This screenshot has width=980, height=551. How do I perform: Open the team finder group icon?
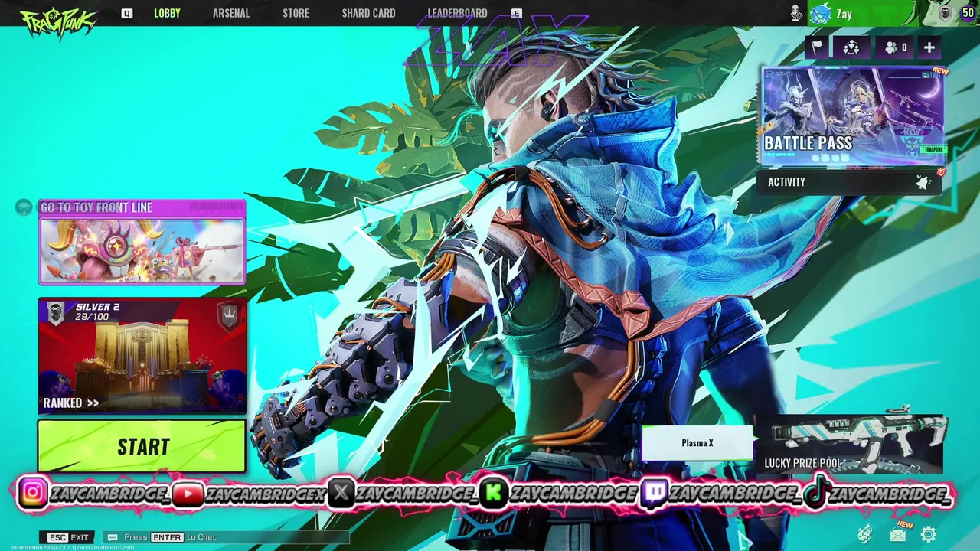coord(851,47)
